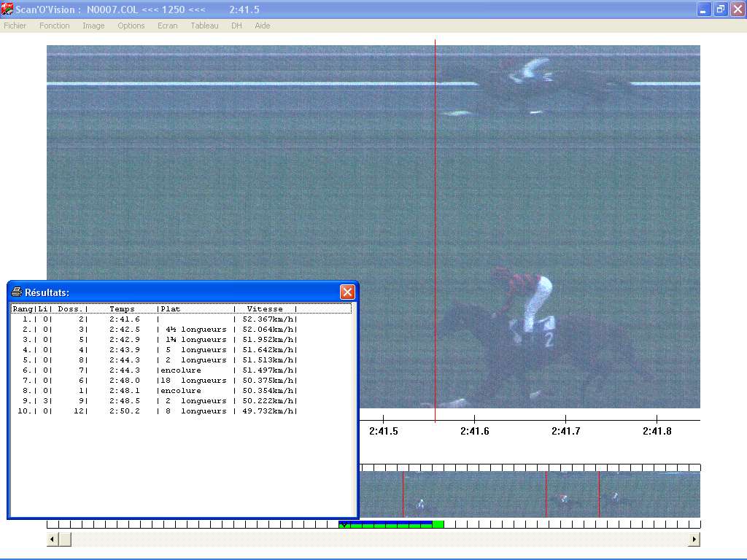Screen dimensions: 747x560
Task: Restore down the Scan'O'Vision window
Action: click(720, 9)
